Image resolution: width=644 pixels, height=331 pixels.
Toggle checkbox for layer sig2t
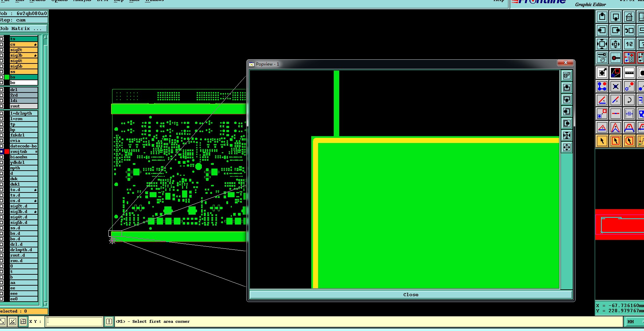pos(2,50)
